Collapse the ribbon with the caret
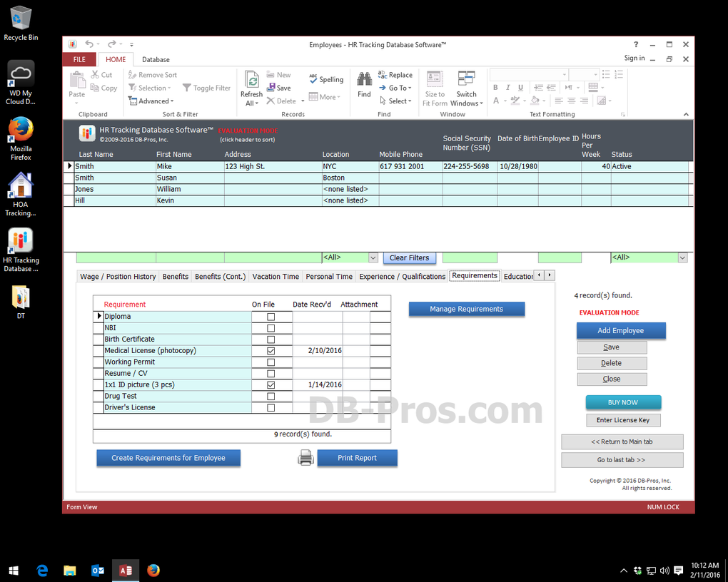728x582 pixels. (686, 114)
